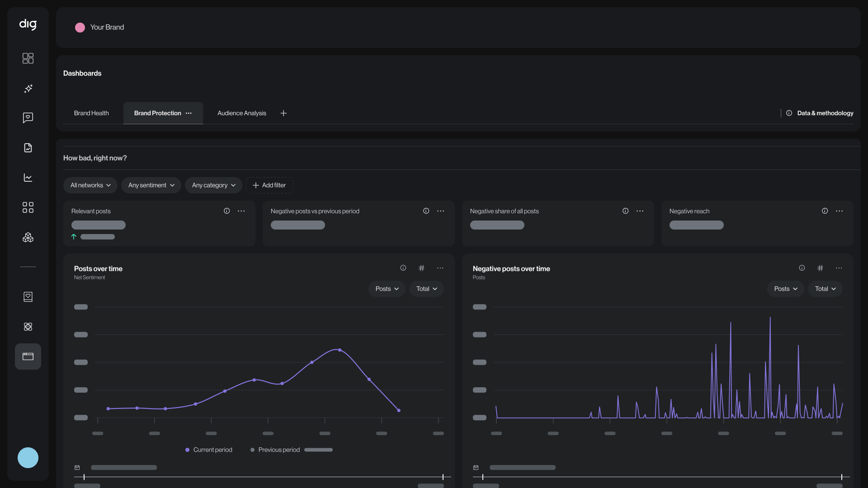Toggle hash values on Posts over time chart
This screenshot has height=488, width=868.
[x=421, y=268]
